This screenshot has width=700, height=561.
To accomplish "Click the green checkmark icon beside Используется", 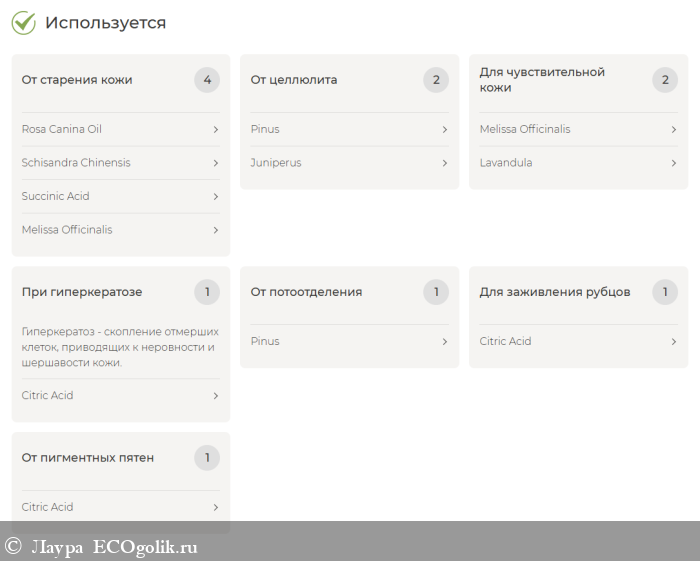I will (x=23, y=23).
